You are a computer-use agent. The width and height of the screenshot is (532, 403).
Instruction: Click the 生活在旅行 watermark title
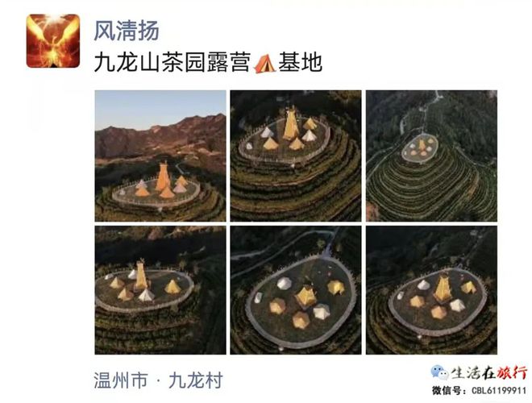(x=489, y=373)
